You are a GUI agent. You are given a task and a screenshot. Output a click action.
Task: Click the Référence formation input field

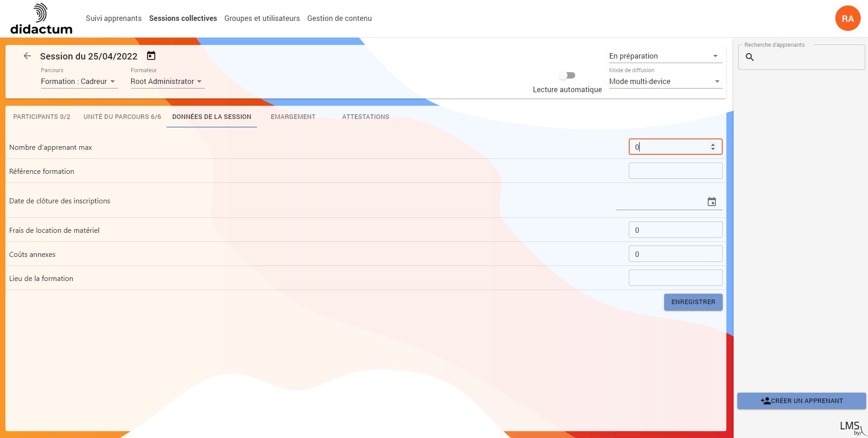pos(676,171)
